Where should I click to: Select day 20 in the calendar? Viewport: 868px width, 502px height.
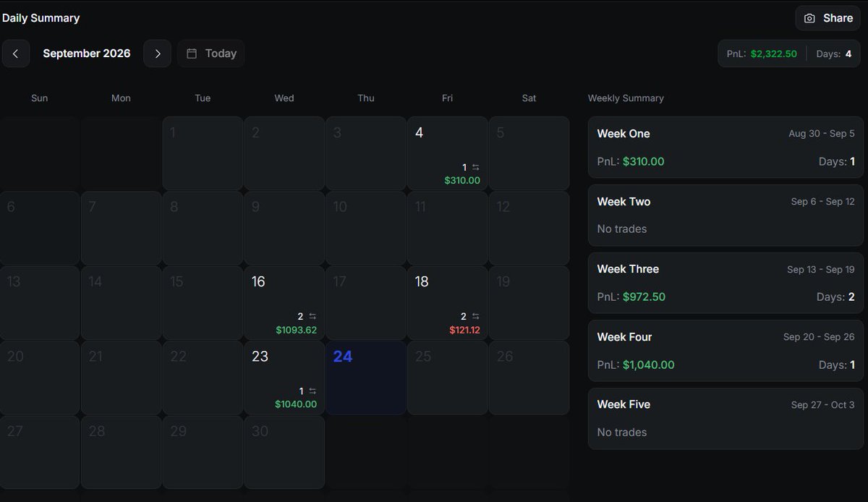pyautogui.click(x=40, y=378)
